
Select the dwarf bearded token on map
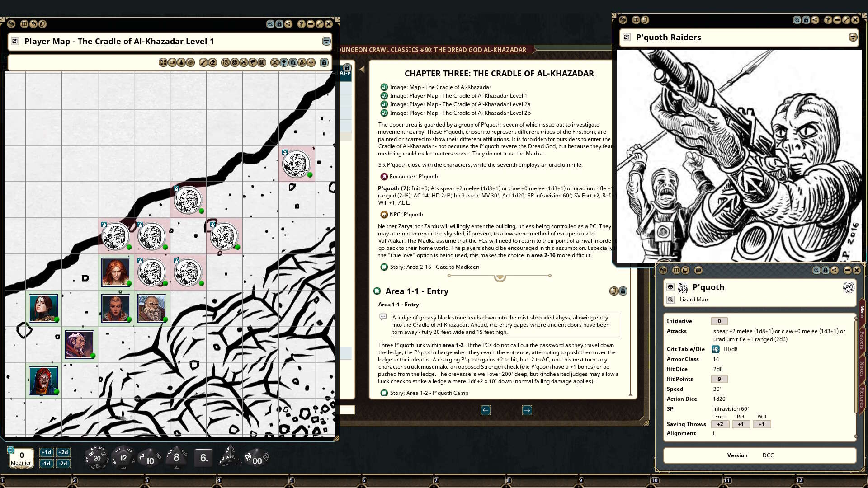pyautogui.click(x=152, y=309)
